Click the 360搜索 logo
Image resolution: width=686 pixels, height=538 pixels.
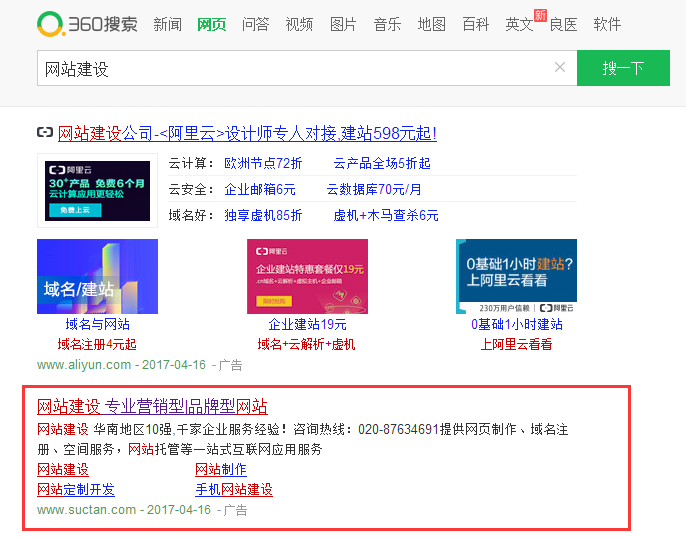click(87, 24)
